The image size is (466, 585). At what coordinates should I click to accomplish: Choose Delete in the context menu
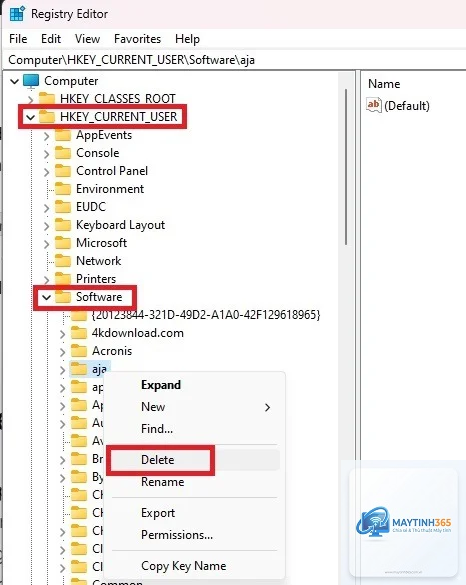point(193,460)
